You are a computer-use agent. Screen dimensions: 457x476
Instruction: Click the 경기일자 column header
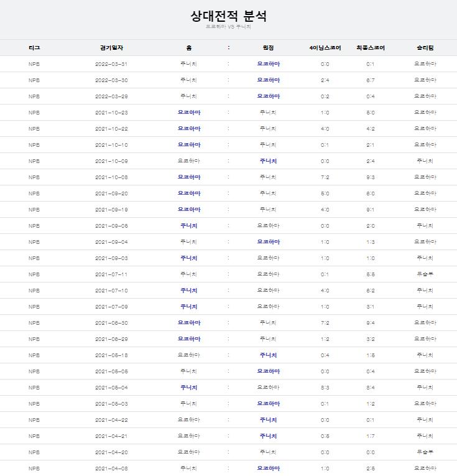(x=111, y=48)
